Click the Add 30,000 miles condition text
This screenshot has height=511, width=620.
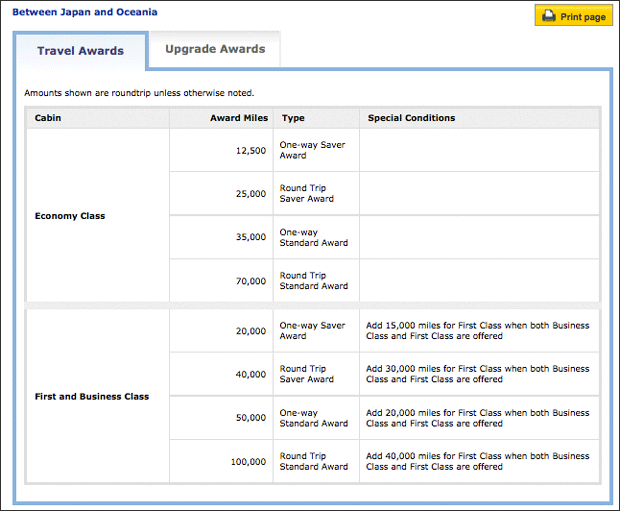pyautogui.click(x=477, y=374)
